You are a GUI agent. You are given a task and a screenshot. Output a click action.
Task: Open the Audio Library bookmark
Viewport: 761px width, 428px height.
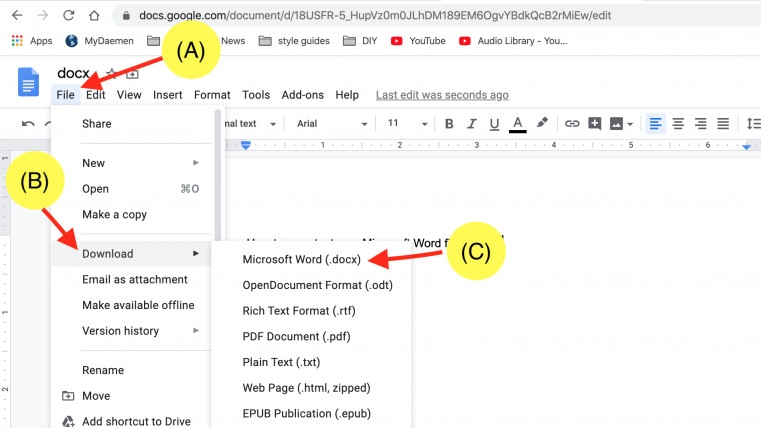(513, 41)
